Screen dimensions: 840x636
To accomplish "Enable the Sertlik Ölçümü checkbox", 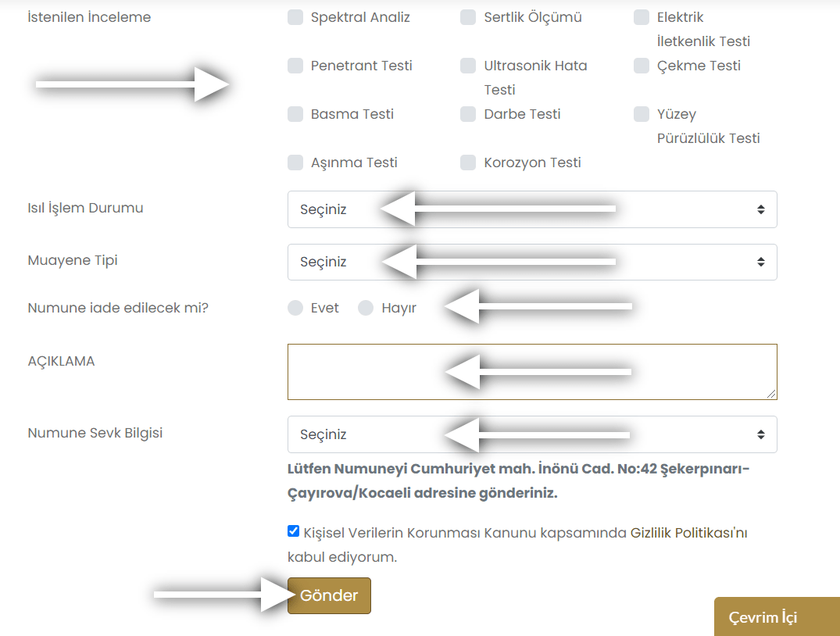I will pyautogui.click(x=468, y=17).
